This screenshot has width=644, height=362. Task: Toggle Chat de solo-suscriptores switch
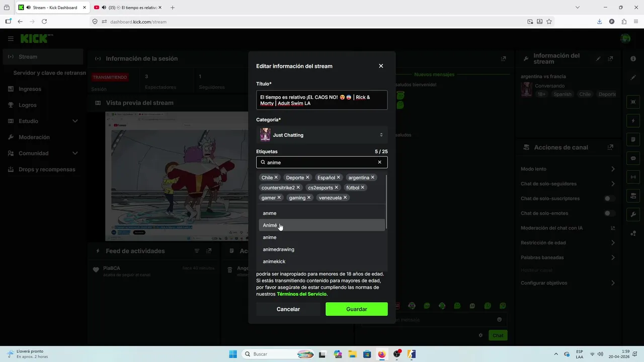(609, 199)
